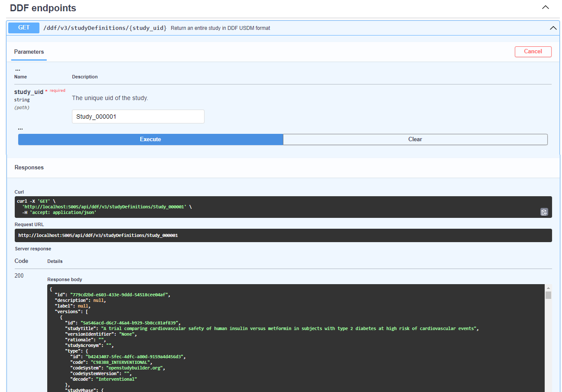
Task: Click the "studyPhase": { line
Action: pos(84,390)
